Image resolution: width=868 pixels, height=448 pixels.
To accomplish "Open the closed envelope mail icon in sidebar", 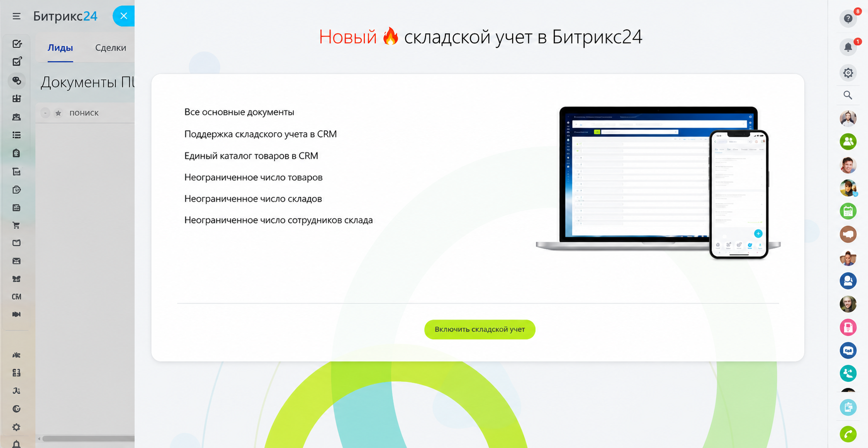I will [x=16, y=261].
